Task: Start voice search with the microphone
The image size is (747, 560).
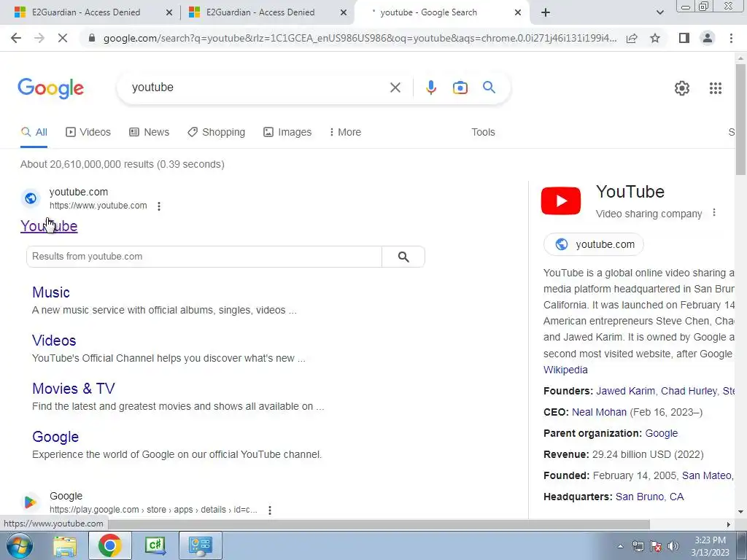Action: (x=430, y=87)
